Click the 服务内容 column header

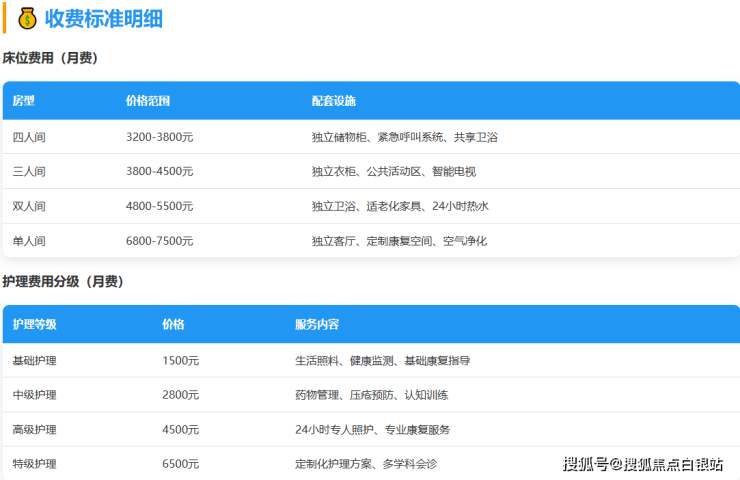317,325
